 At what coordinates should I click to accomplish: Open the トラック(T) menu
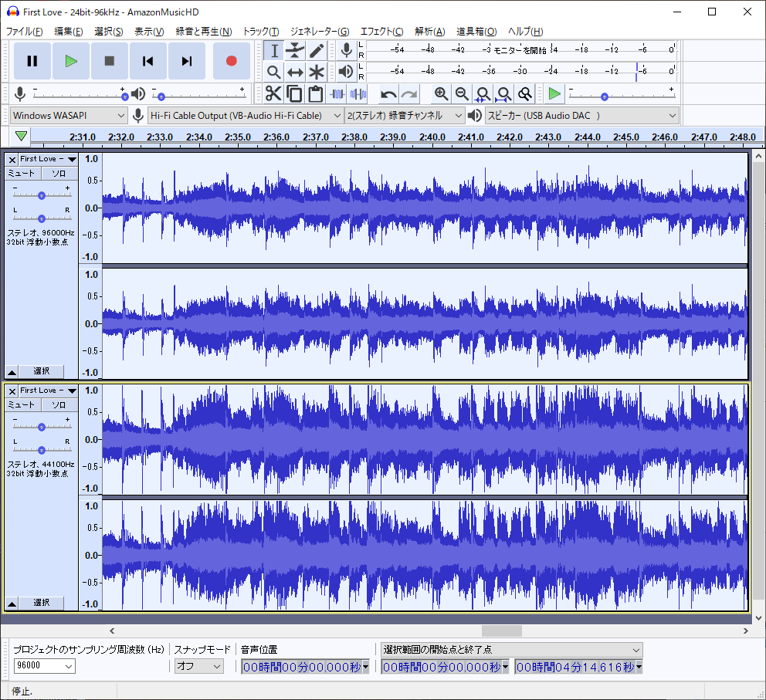pyautogui.click(x=260, y=32)
